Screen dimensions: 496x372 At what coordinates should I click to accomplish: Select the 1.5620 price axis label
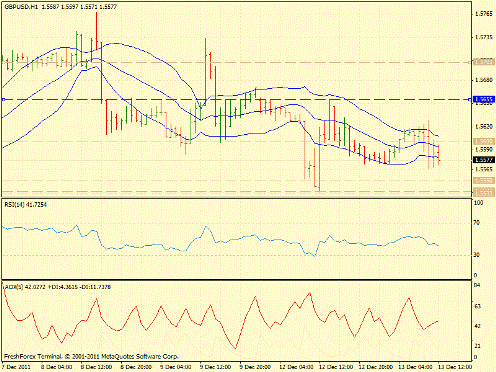click(483, 127)
